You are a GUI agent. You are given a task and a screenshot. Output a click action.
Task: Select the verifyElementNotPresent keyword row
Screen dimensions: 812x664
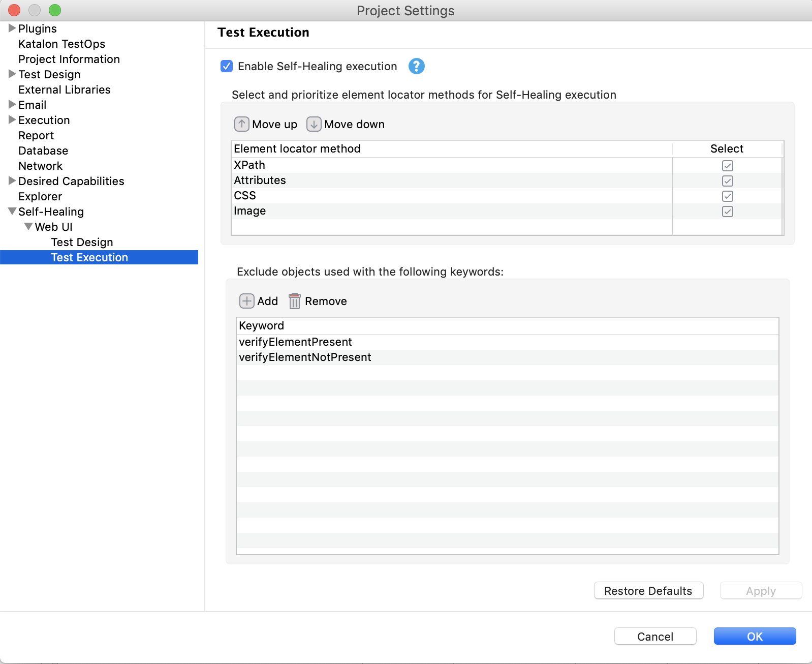click(305, 357)
